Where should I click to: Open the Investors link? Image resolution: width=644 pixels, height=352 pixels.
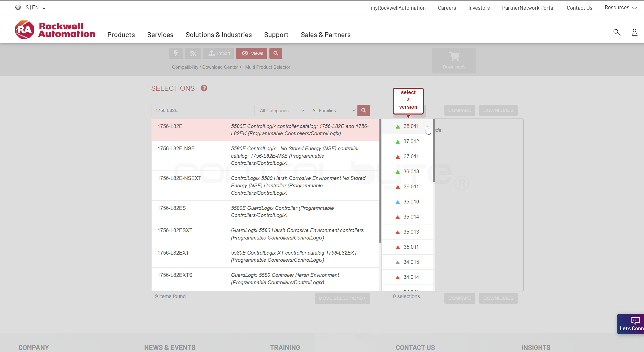click(x=479, y=8)
